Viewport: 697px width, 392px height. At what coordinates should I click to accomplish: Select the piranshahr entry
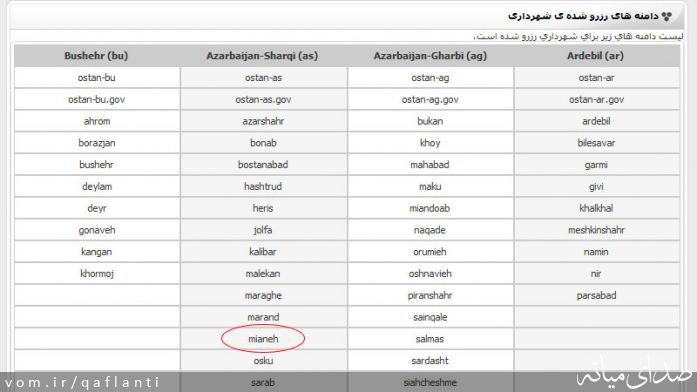[430, 296]
